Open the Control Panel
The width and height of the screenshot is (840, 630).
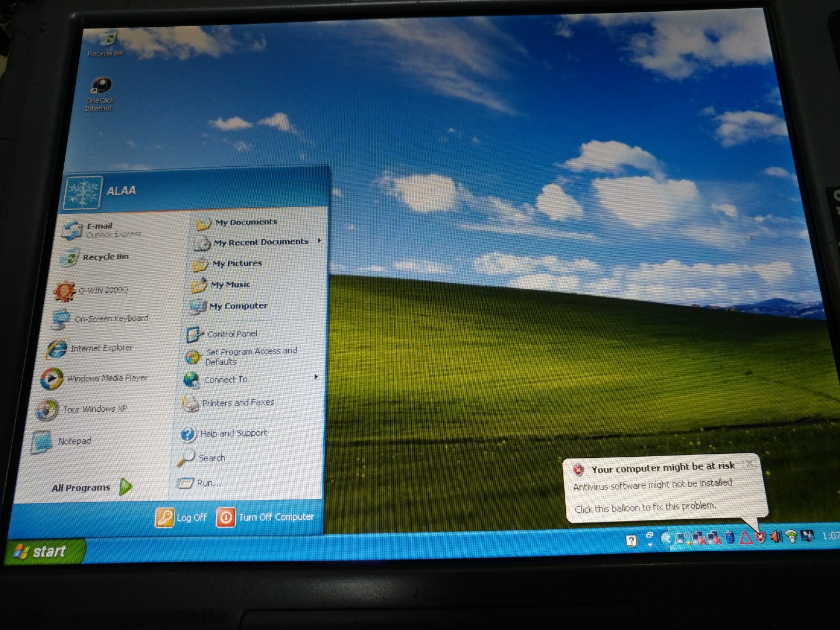coord(222,334)
